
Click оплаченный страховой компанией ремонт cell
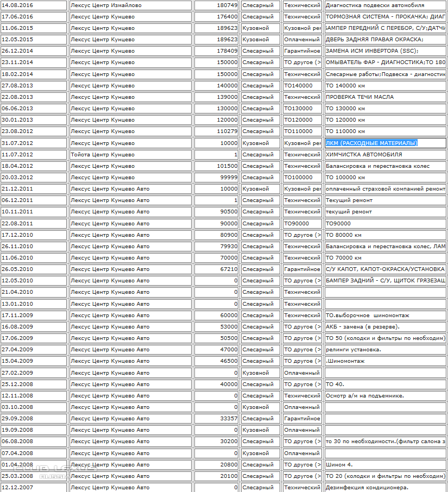click(385, 188)
